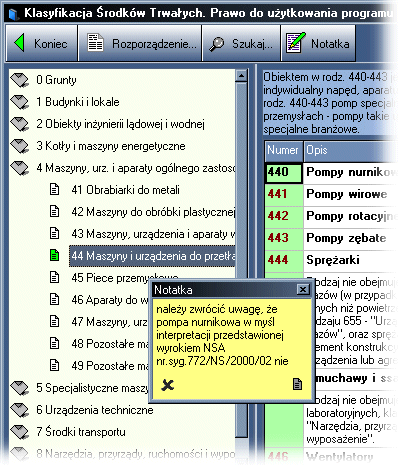Expand 3 Kotły i maszyny energetyczne icon
398x465 pixels.
click(x=20, y=146)
